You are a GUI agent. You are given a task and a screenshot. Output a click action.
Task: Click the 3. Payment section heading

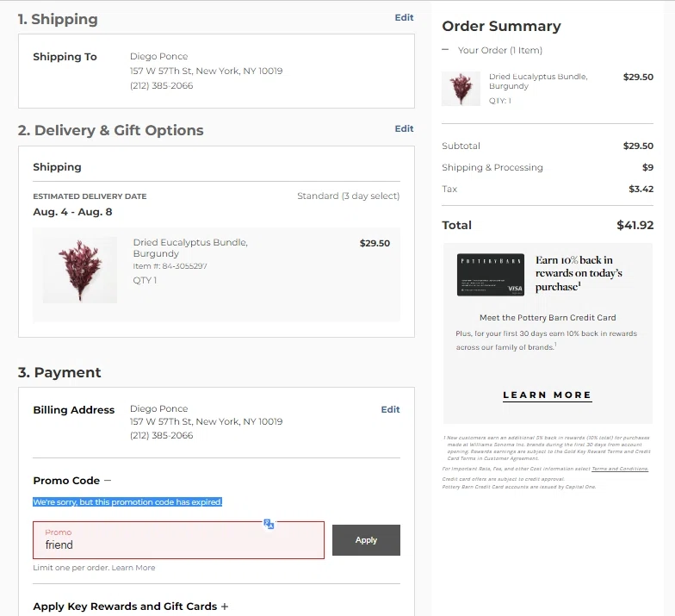59,372
